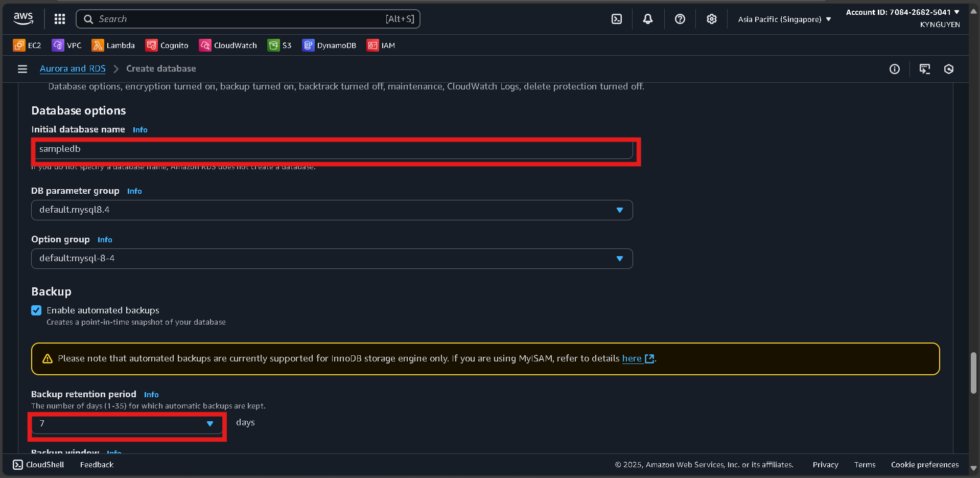Viewport: 980px width, 478px height.
Task: Open the IAM console shortcut
Action: [x=381, y=45]
